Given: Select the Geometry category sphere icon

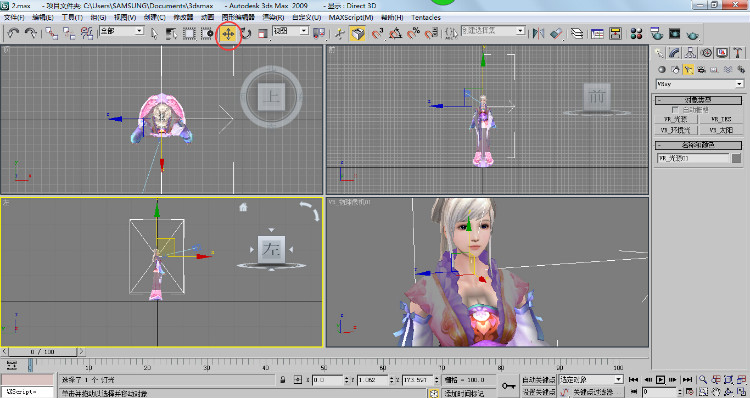Looking at the screenshot, I should [x=662, y=69].
